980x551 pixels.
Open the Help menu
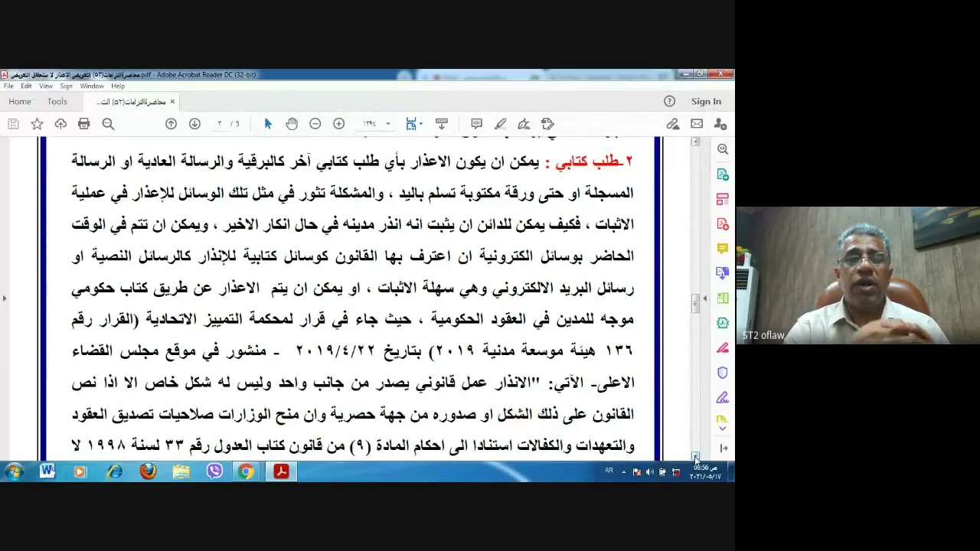(118, 86)
